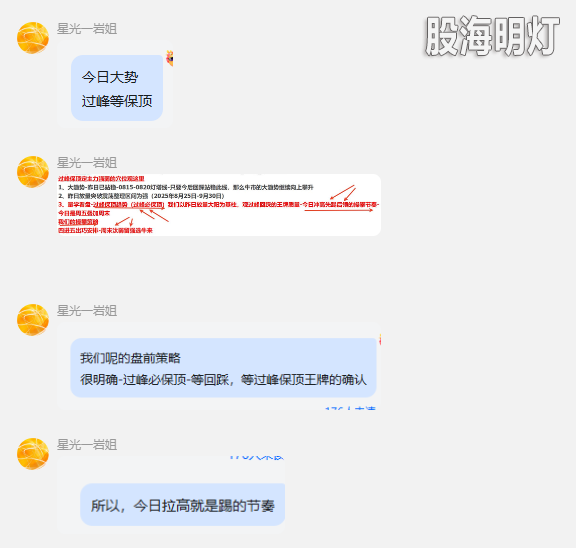Click the avatar next to the red-annotated image
Viewport: 576px width, 548px height.
33,172
